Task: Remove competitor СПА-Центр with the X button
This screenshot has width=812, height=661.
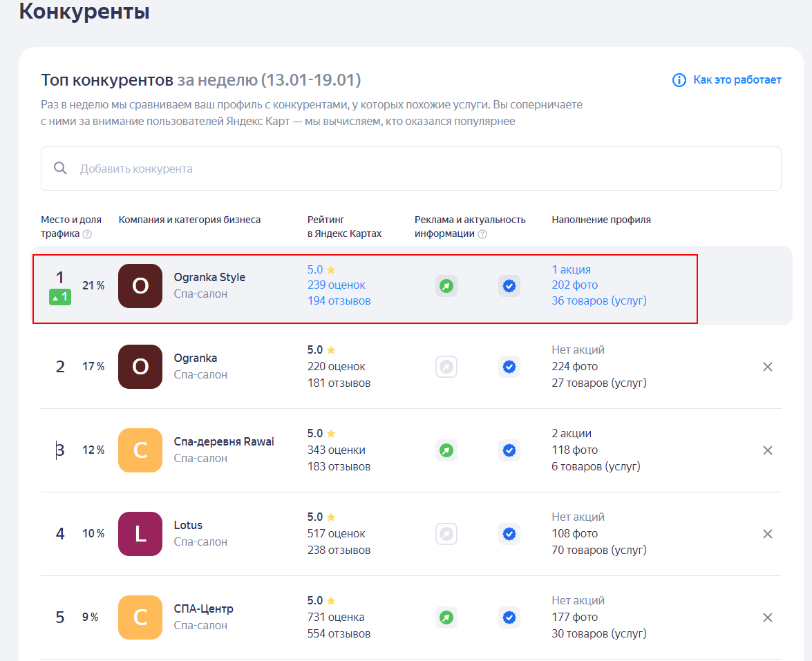Action: [x=768, y=617]
